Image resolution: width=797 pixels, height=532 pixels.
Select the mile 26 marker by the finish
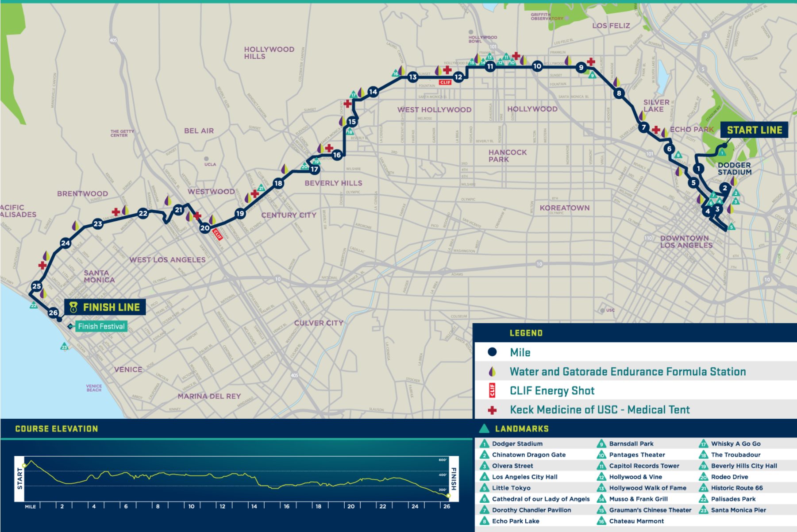(53, 313)
